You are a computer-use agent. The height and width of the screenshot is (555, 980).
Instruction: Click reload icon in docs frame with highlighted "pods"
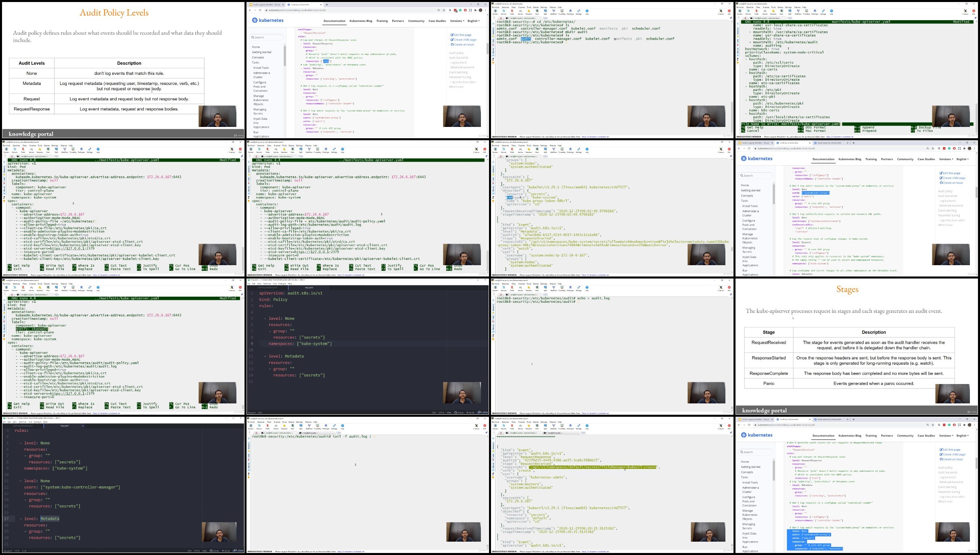(260, 10)
